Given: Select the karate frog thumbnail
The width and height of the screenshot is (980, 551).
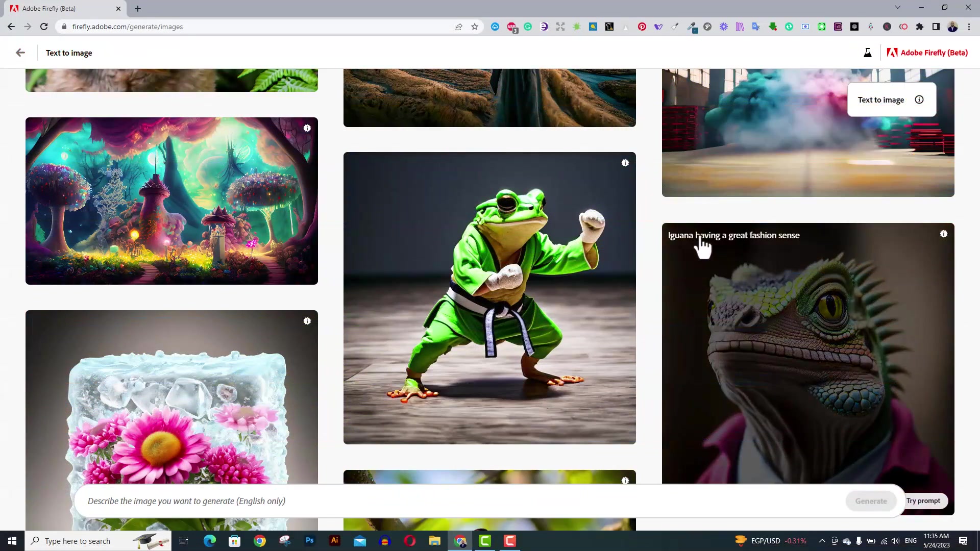Looking at the screenshot, I should (489, 298).
